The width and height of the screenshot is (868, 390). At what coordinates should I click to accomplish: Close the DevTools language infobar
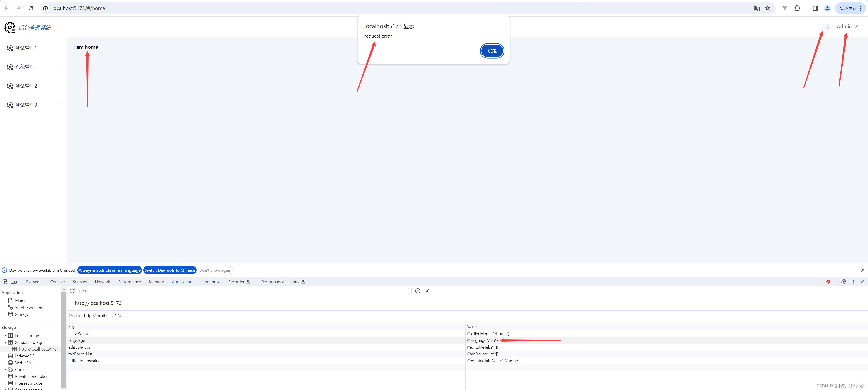pos(862,270)
